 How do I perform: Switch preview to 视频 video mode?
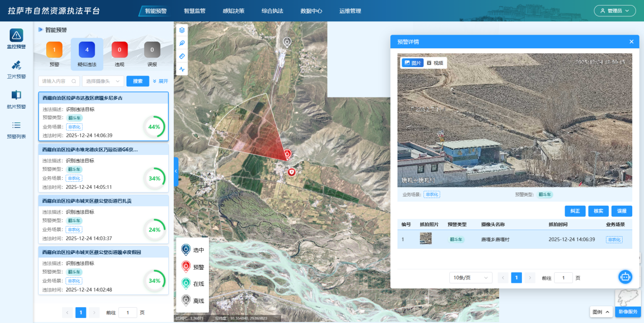pyautogui.click(x=435, y=63)
